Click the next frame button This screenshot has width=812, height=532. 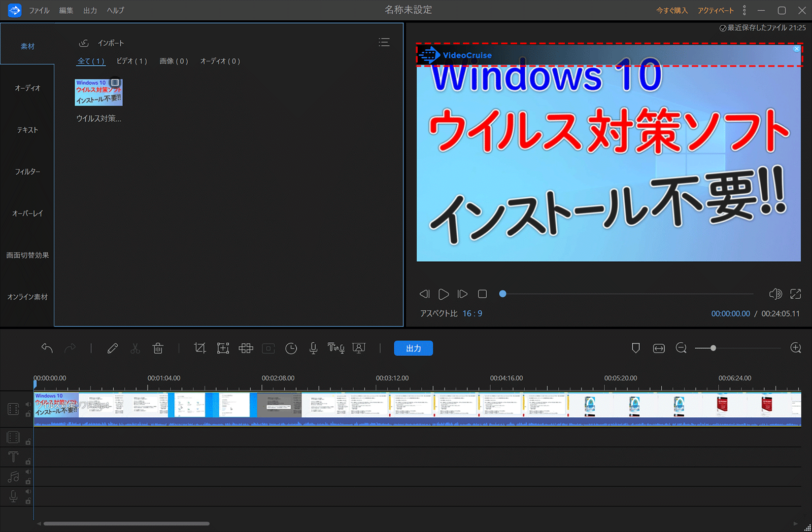pyautogui.click(x=462, y=294)
